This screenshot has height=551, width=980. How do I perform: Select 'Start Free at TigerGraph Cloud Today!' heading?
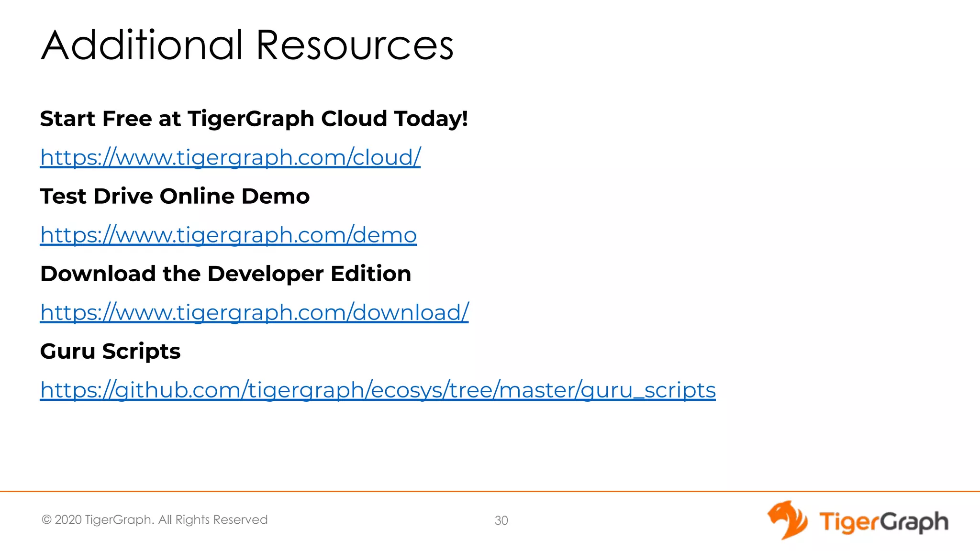click(x=254, y=119)
